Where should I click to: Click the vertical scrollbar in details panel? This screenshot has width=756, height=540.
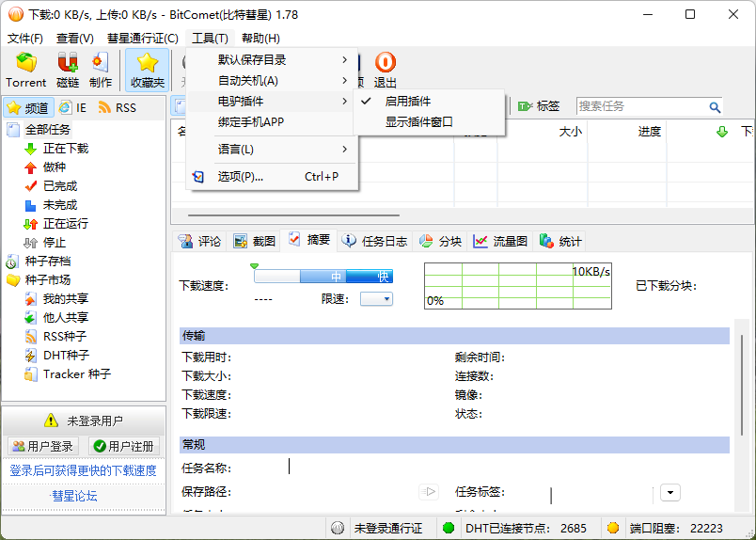coord(742,395)
